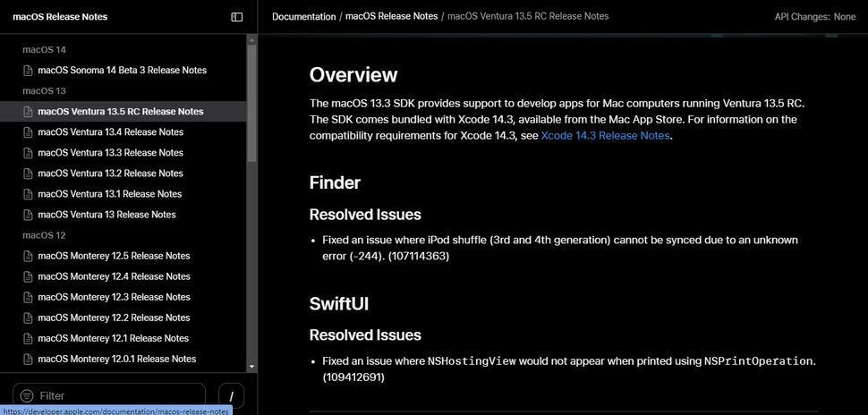Open macOS Monterey 12.3 Release Notes
Screen dimensions: 868x415
[114, 297]
